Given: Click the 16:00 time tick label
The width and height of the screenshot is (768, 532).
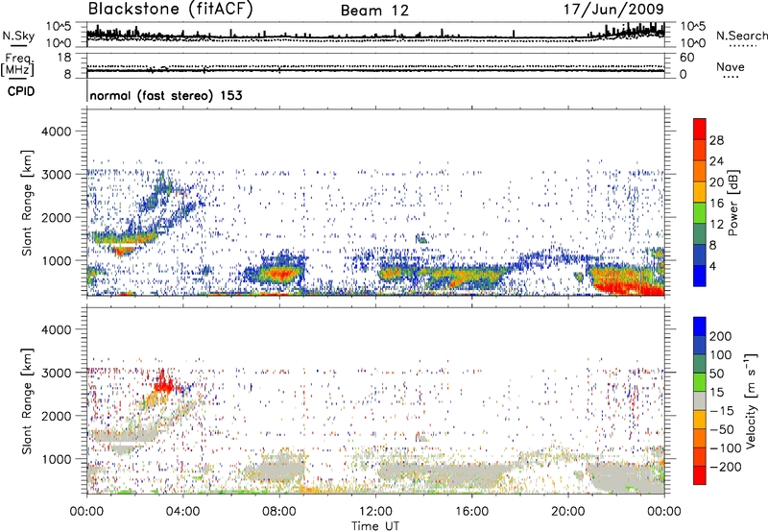Looking at the screenshot, I should [x=471, y=512].
